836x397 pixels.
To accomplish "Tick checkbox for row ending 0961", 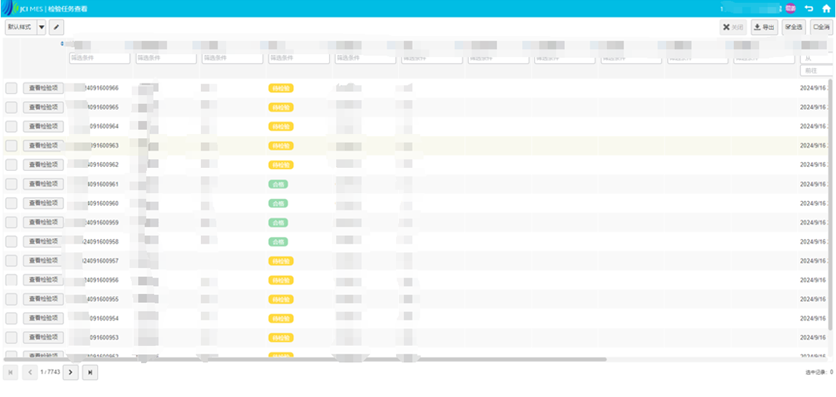I will 11,184.
